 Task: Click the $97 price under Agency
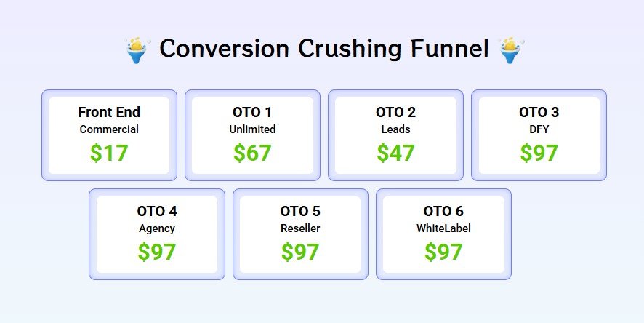(x=157, y=252)
